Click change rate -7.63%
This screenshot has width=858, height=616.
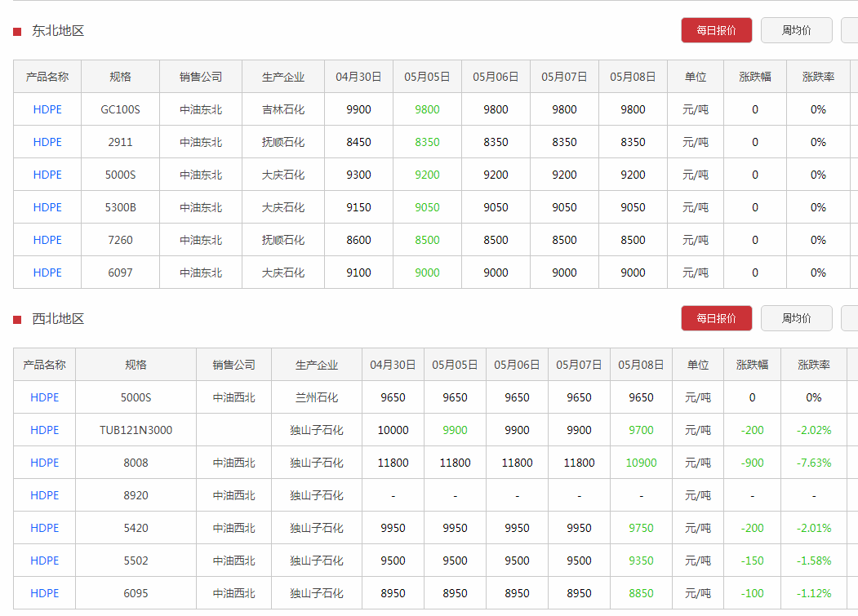pos(814,463)
